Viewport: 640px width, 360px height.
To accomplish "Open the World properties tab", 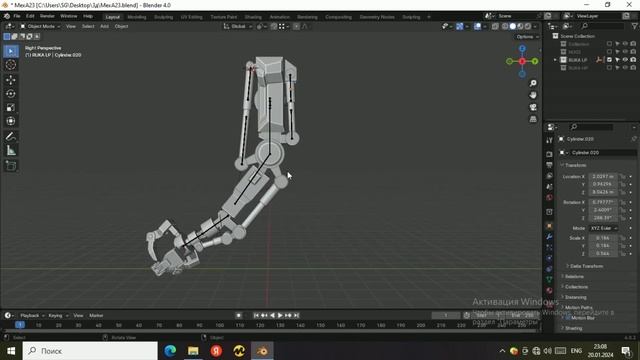I will point(549,198).
